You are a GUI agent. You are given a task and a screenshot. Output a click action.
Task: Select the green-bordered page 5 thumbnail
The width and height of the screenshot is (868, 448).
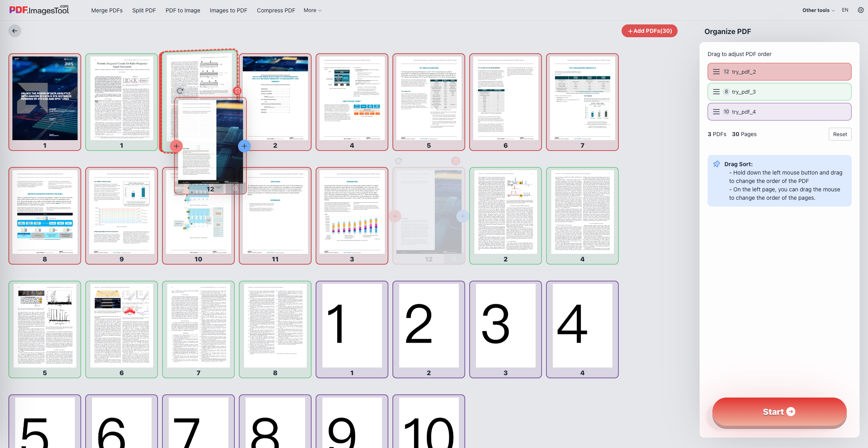click(45, 329)
